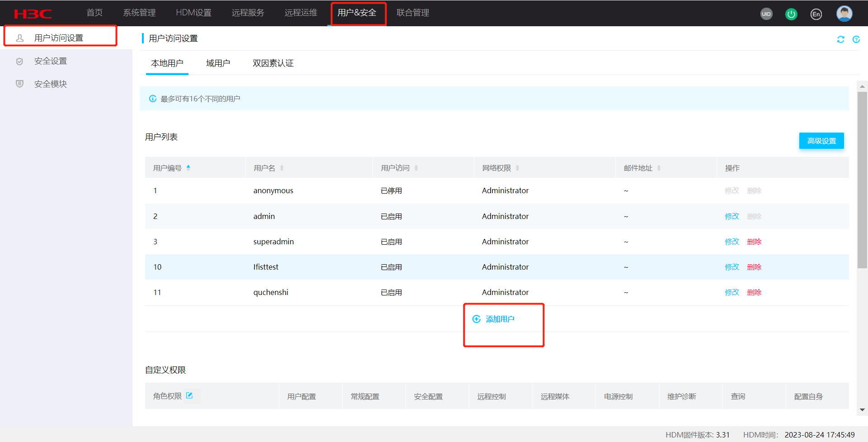
Task: Click Administrator in the quchenshi row
Action: (x=505, y=292)
